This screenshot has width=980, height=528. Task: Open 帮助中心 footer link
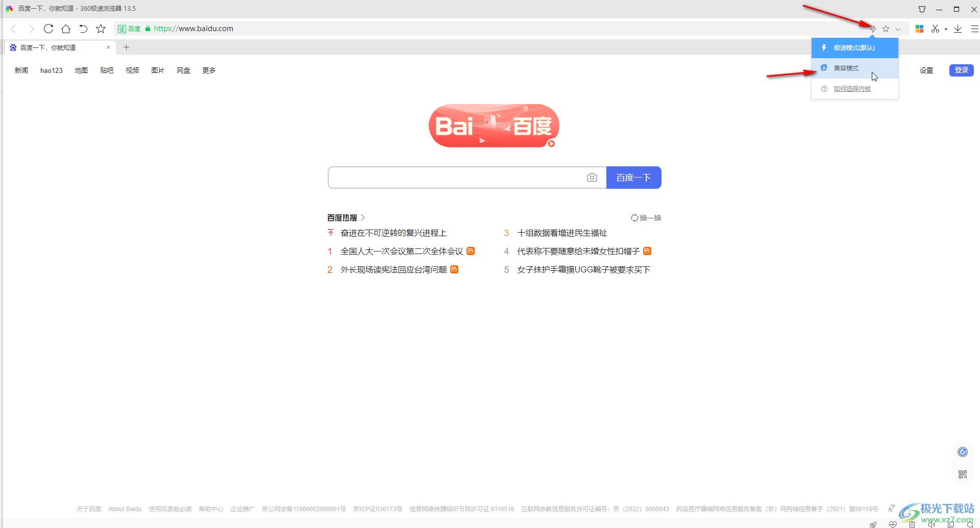click(x=211, y=509)
